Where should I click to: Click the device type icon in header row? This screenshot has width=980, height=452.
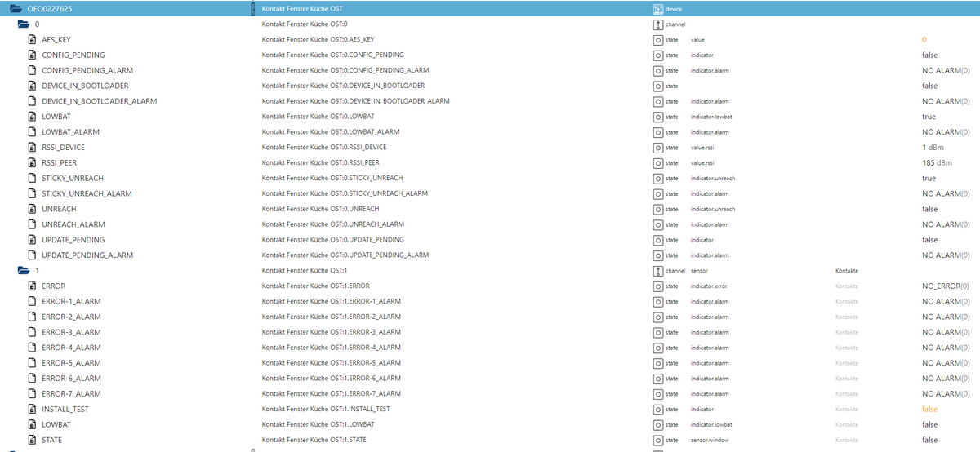tap(658, 8)
